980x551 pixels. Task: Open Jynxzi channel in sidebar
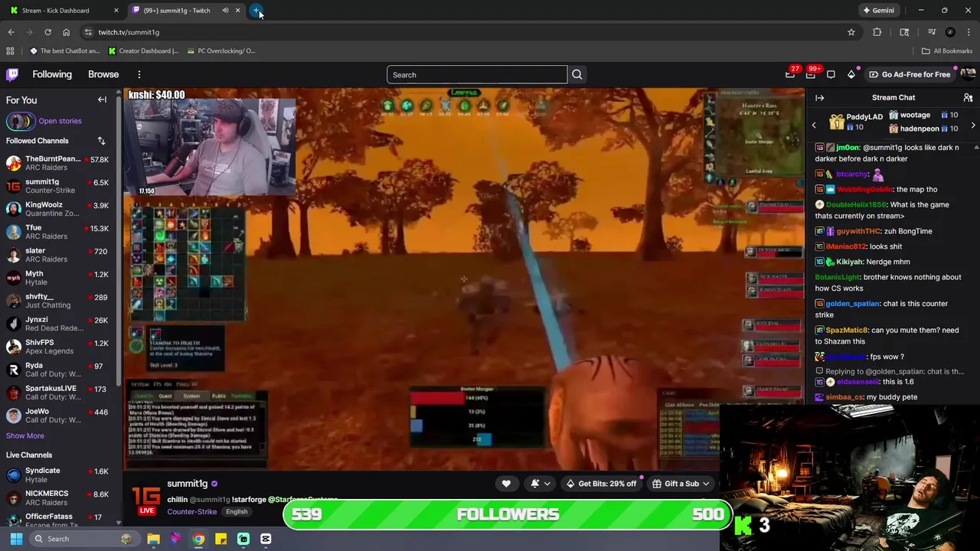[x=59, y=324]
